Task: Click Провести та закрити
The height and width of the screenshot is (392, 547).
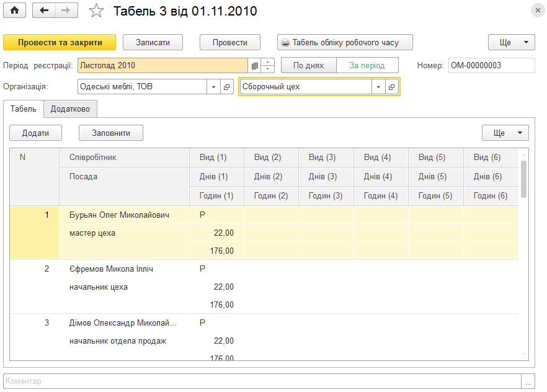Action: coord(60,43)
